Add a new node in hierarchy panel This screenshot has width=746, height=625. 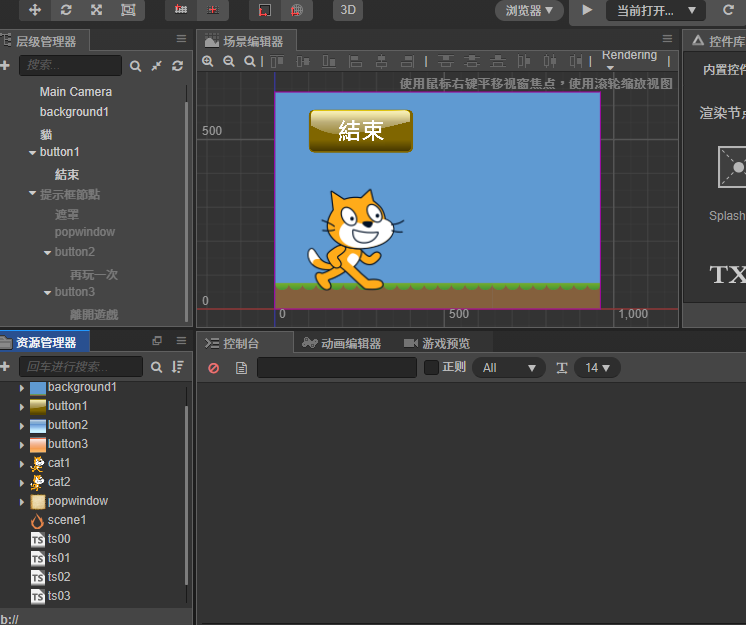point(5,66)
